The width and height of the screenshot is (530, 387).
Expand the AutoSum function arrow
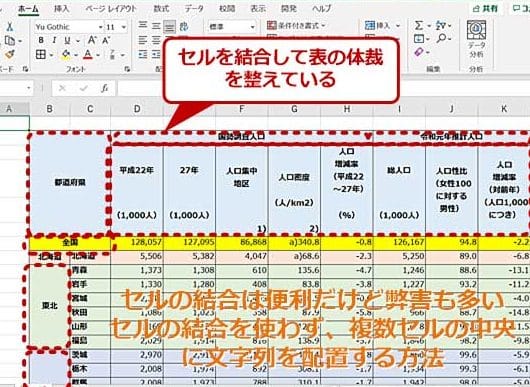pyautogui.click(x=429, y=26)
